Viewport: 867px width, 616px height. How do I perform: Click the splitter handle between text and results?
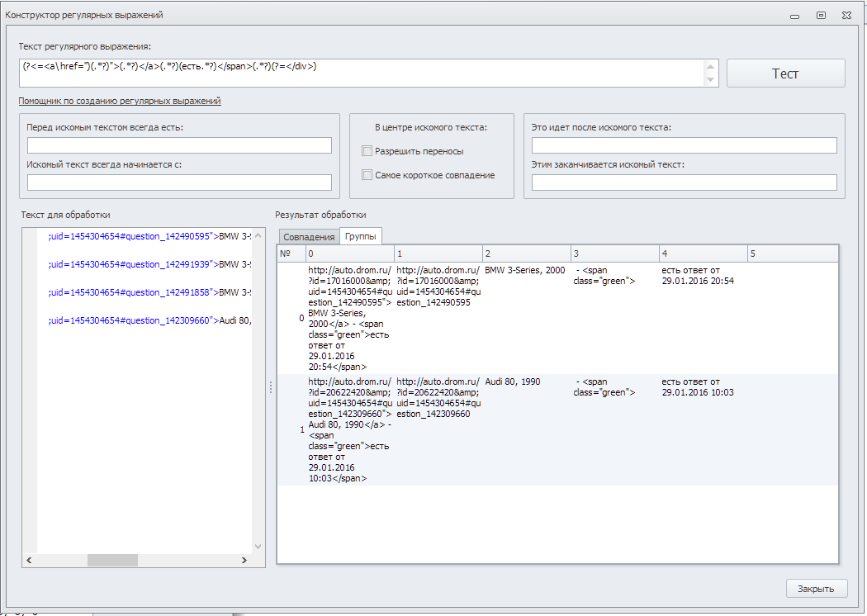tap(271, 387)
